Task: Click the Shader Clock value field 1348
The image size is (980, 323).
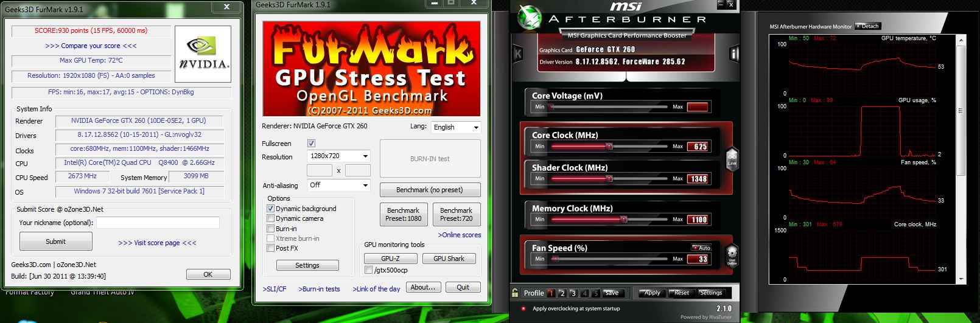Action: click(698, 179)
